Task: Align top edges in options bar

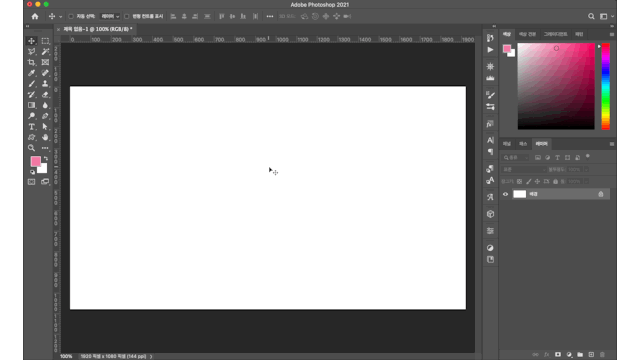Action: click(222, 16)
